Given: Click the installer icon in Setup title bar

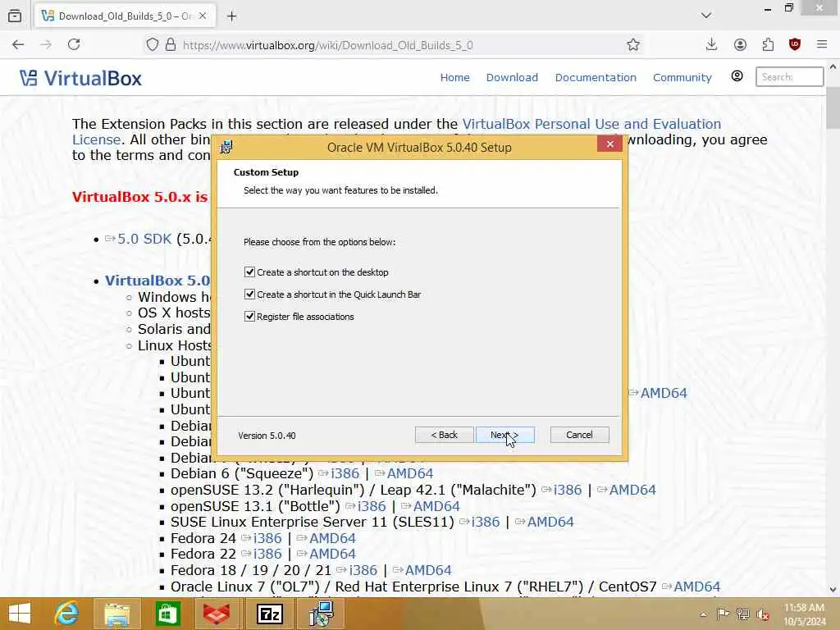Looking at the screenshot, I should tap(226, 148).
